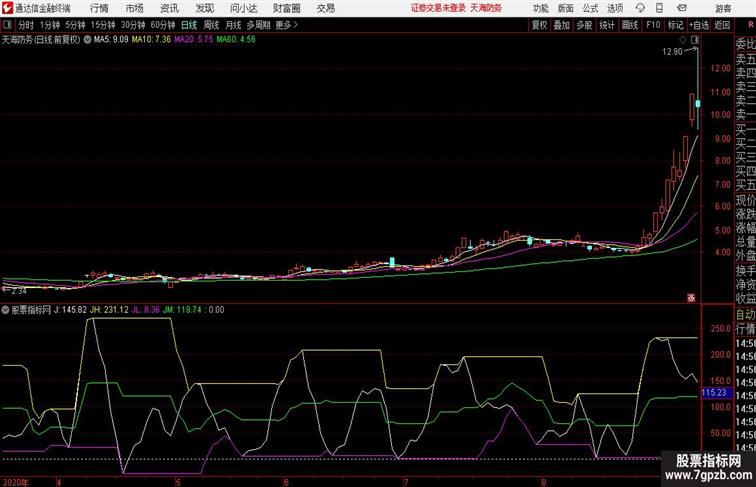Click the MA10: 7.36 legend value

[x=151, y=40]
